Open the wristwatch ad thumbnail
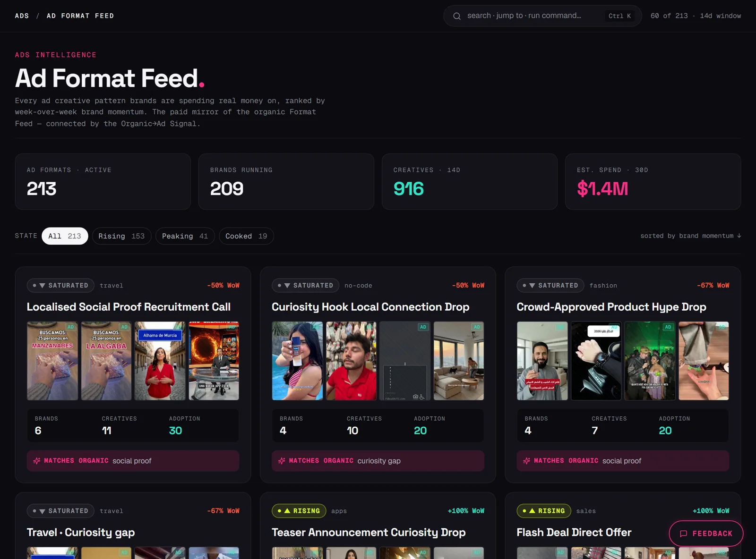Screen dimensions: 756x559 tap(596, 361)
